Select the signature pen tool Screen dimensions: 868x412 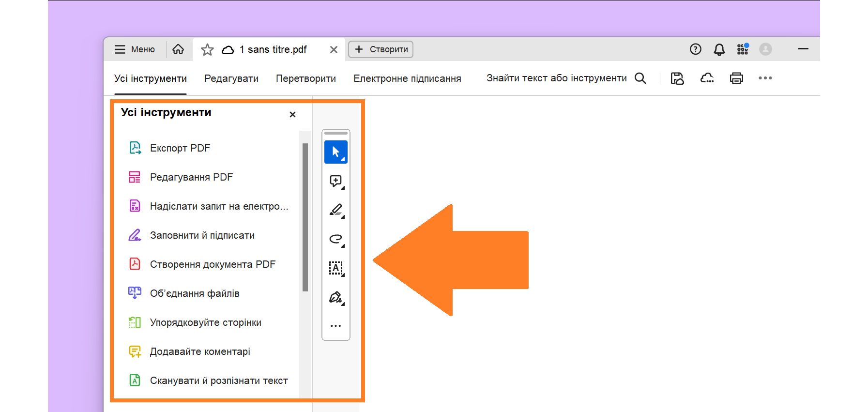tap(336, 297)
